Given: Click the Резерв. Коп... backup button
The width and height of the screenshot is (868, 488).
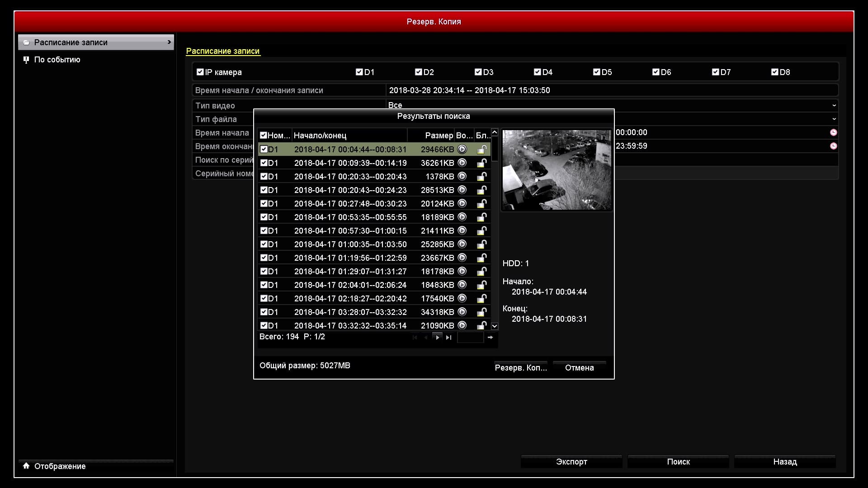Looking at the screenshot, I should pyautogui.click(x=521, y=367).
